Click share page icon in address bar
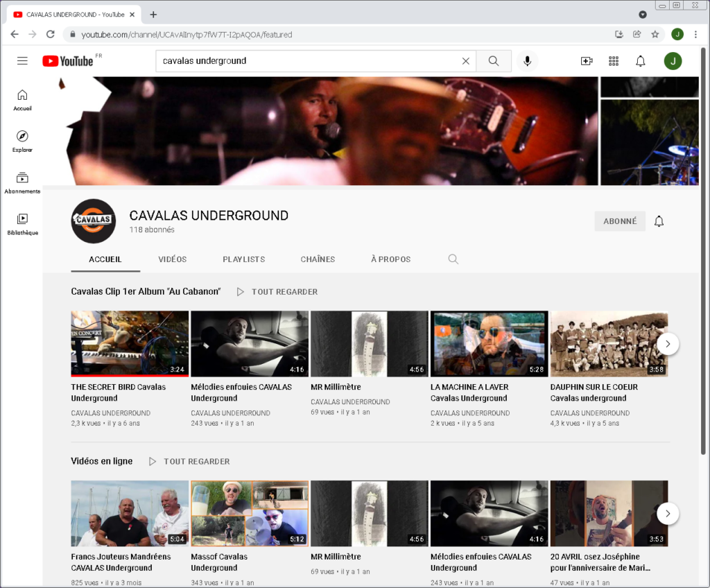This screenshot has height=588, width=710. [x=637, y=35]
